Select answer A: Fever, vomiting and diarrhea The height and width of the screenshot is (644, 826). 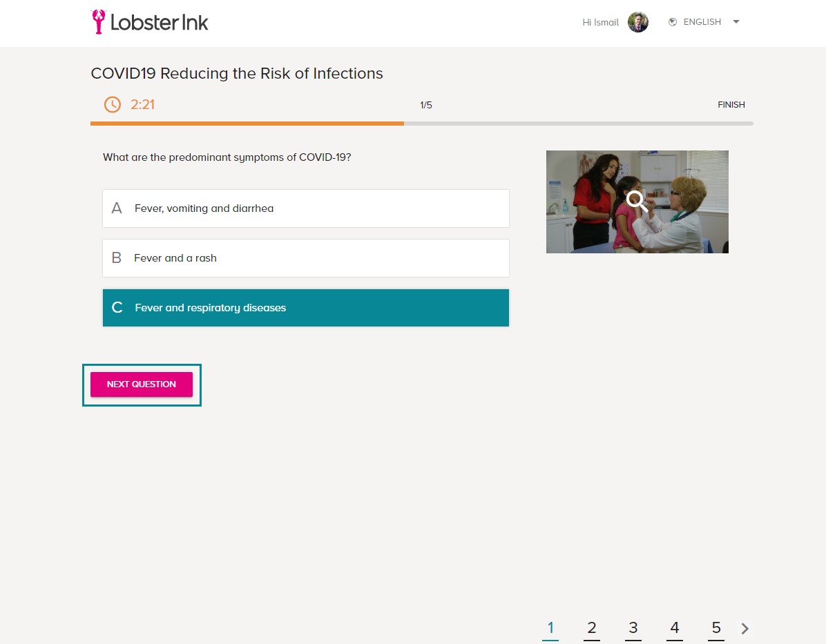[x=306, y=208]
